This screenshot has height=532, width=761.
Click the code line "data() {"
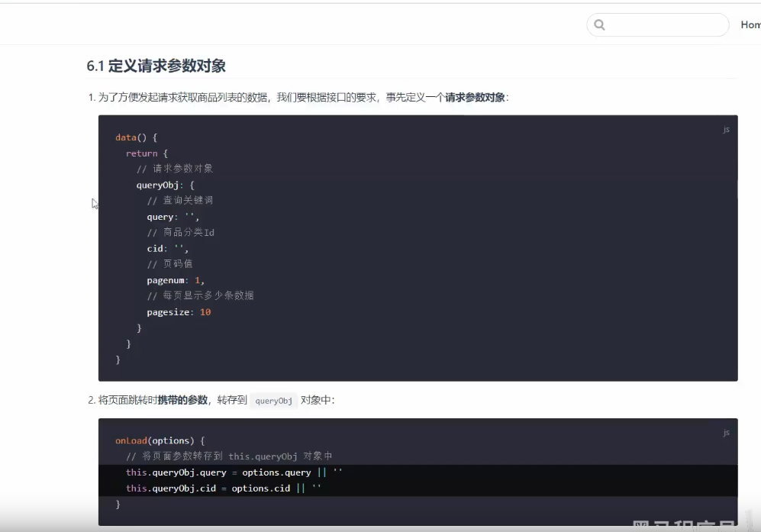tap(137, 137)
